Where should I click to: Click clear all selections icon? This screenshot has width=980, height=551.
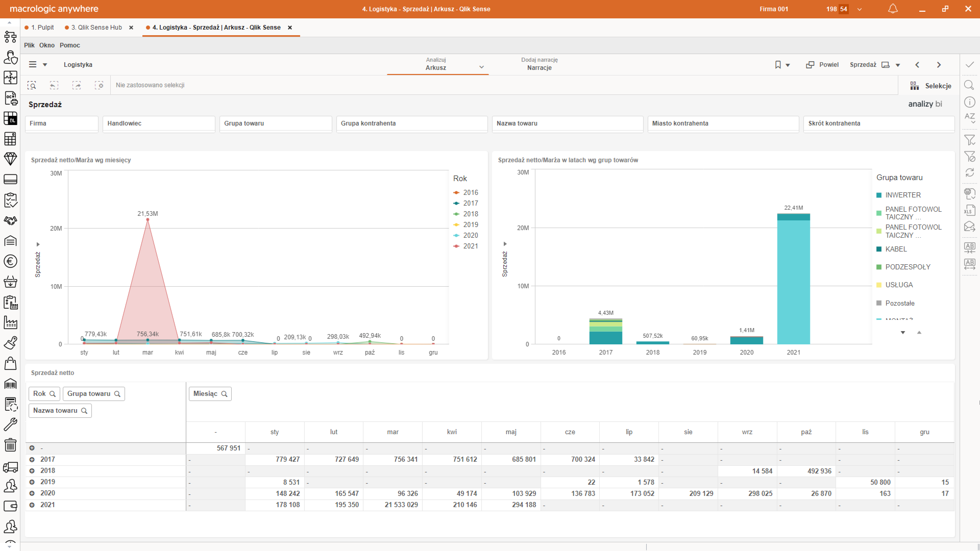click(x=99, y=85)
